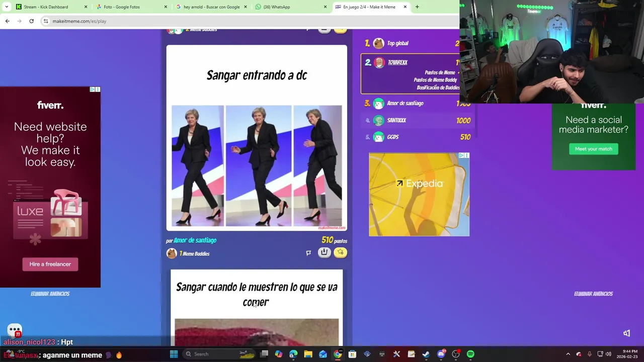Click the site information icon in address bar

[x=46, y=21]
